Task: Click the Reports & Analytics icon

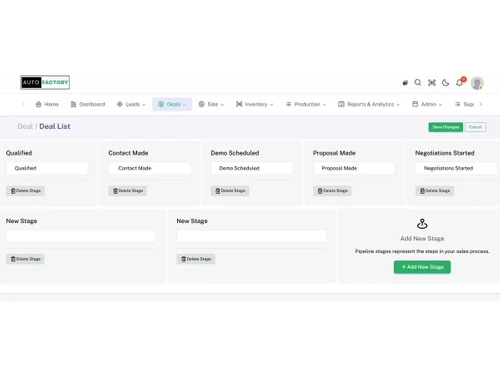Action: coord(341,104)
